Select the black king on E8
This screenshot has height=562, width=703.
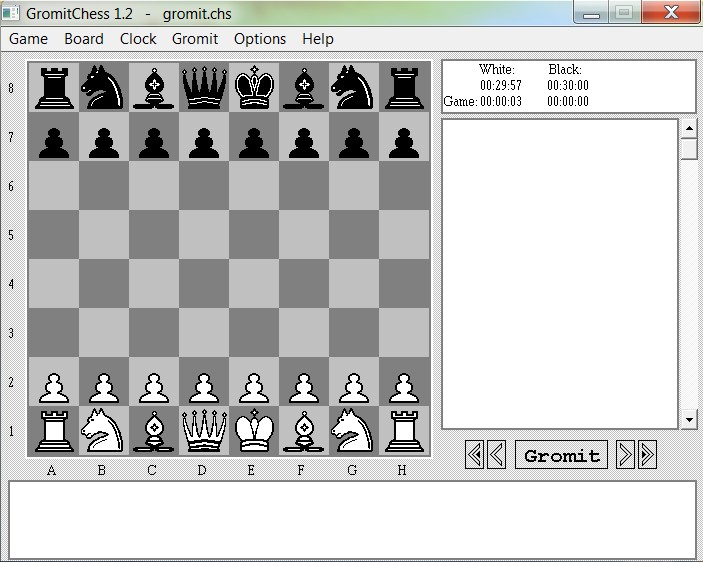[254, 87]
